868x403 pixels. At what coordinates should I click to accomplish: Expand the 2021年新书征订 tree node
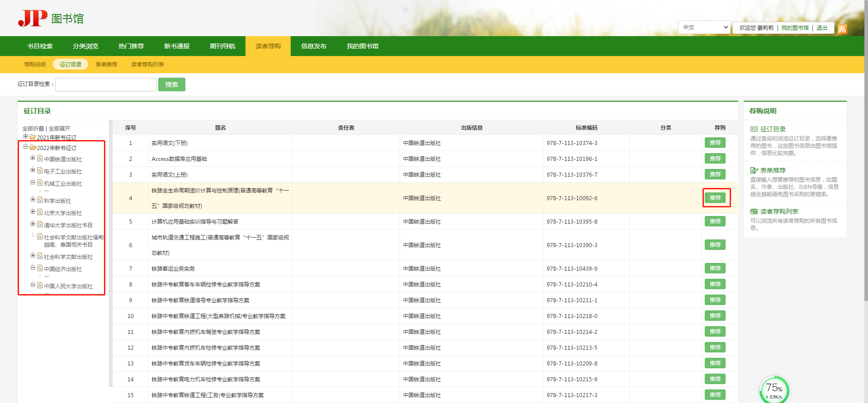tap(26, 136)
